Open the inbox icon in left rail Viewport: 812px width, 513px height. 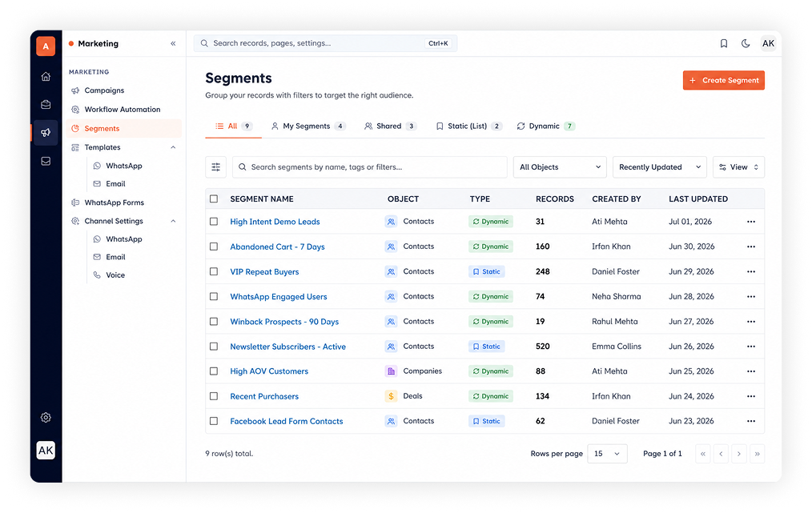point(46,161)
